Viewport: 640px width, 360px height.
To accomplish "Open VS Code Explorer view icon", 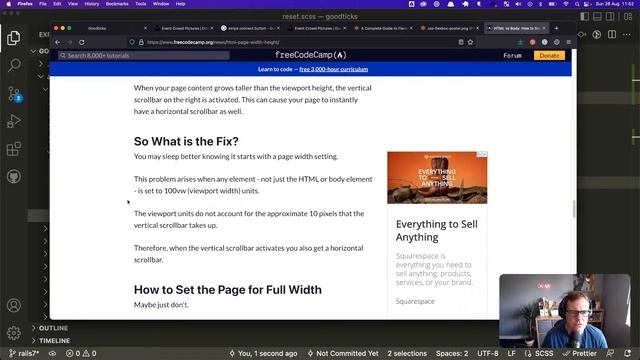I will pyautogui.click(x=13, y=38).
